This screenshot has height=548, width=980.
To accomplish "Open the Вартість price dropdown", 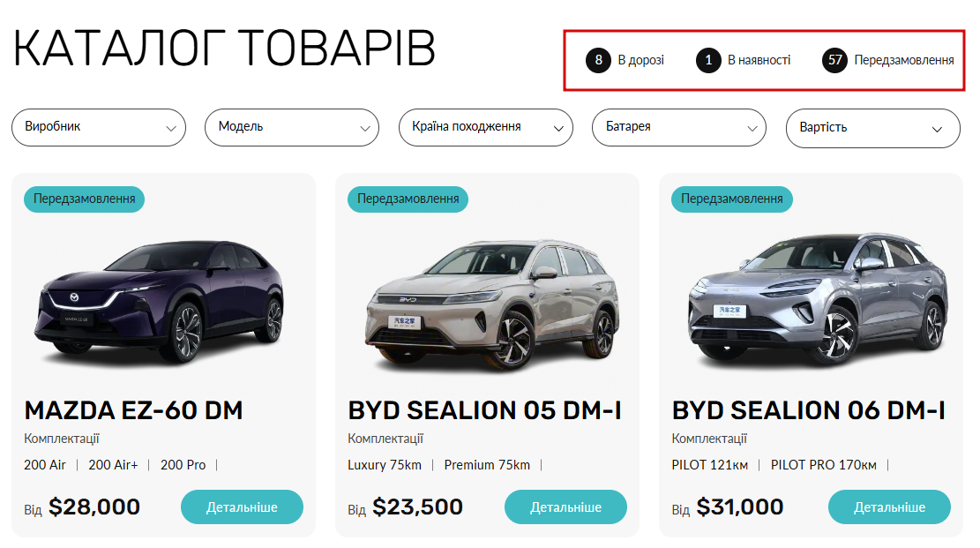I will pyautogui.click(x=873, y=128).
